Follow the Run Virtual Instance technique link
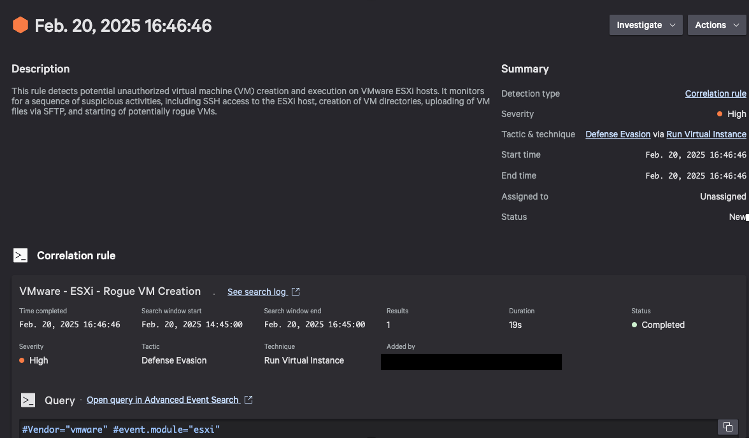This screenshot has width=749, height=438. point(706,134)
